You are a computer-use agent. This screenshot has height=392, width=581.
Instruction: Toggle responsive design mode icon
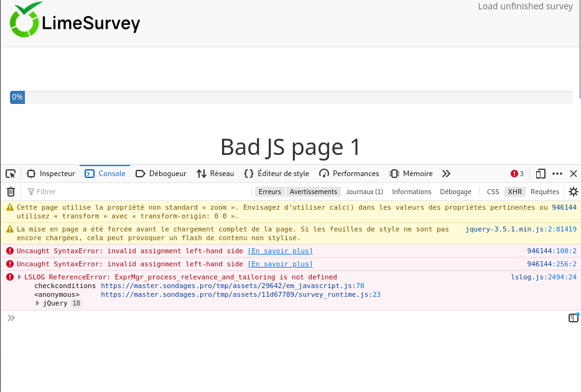tap(541, 174)
